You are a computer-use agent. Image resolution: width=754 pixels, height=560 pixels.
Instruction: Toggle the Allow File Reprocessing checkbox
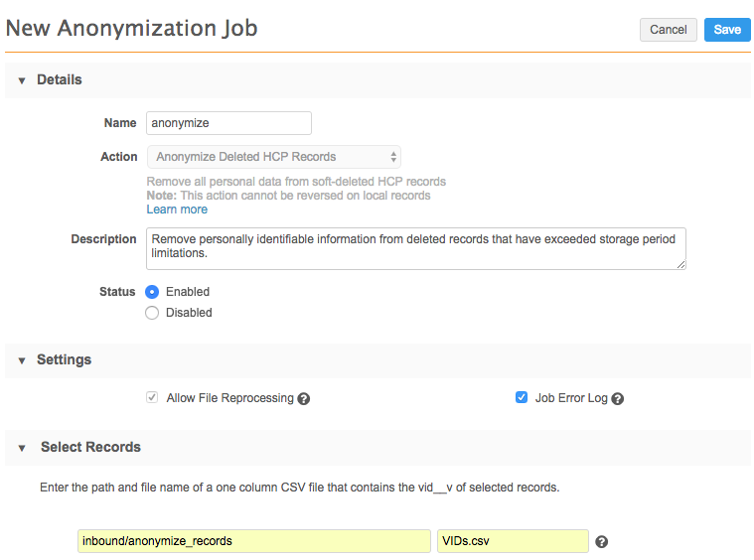152,398
